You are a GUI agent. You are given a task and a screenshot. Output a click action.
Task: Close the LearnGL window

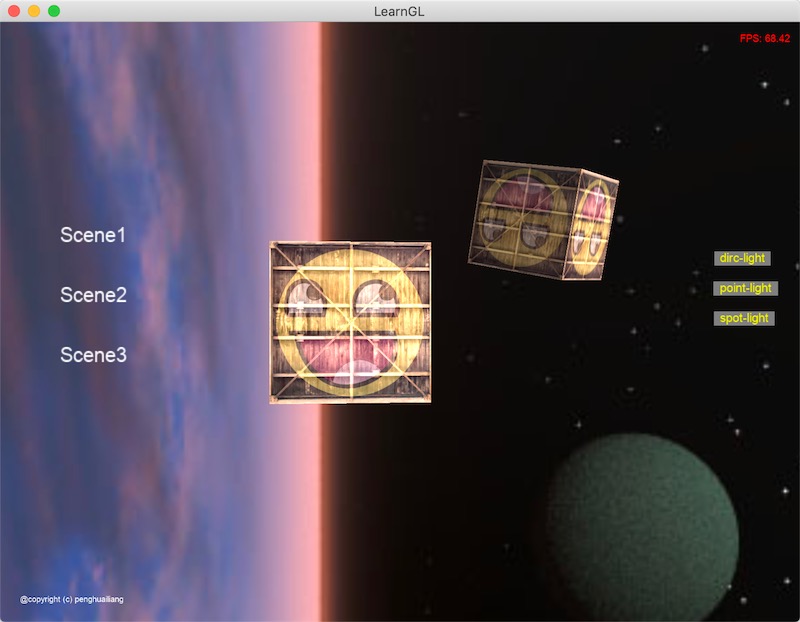(x=14, y=11)
